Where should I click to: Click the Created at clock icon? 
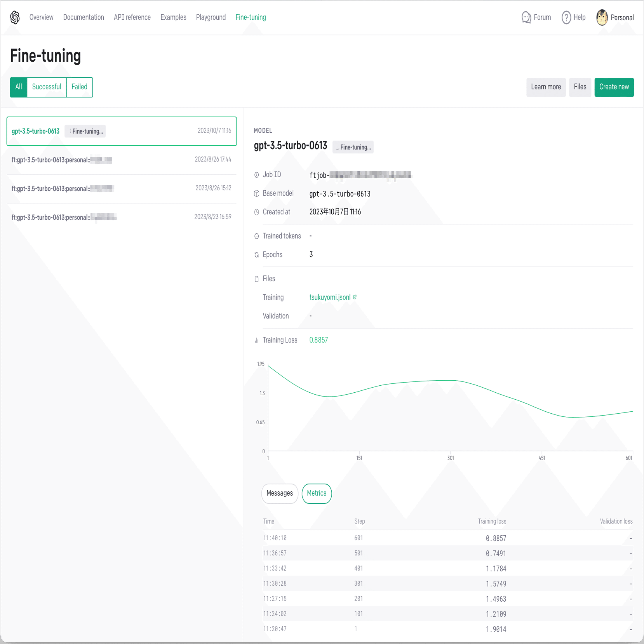(256, 212)
